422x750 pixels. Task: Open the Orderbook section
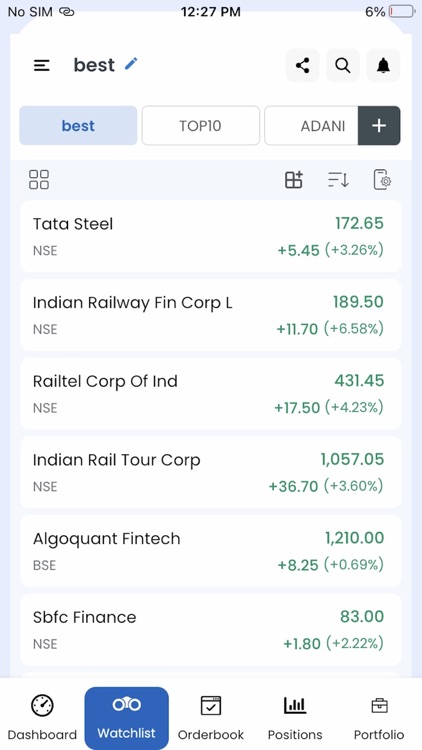(x=211, y=718)
